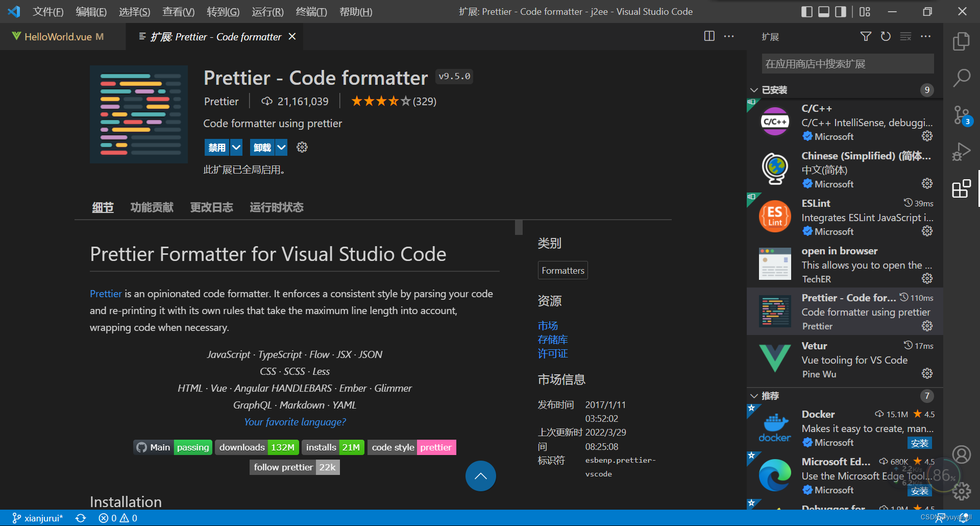
Task: Refresh the extensions list
Action: pyautogui.click(x=886, y=36)
